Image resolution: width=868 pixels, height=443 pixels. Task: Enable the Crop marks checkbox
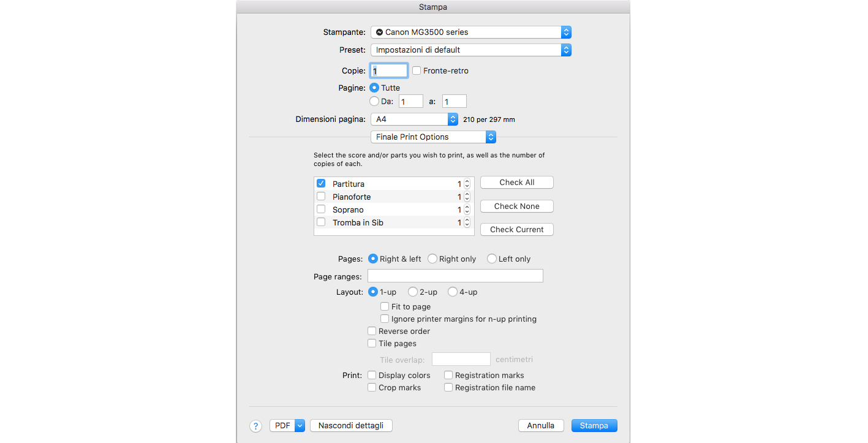372,387
